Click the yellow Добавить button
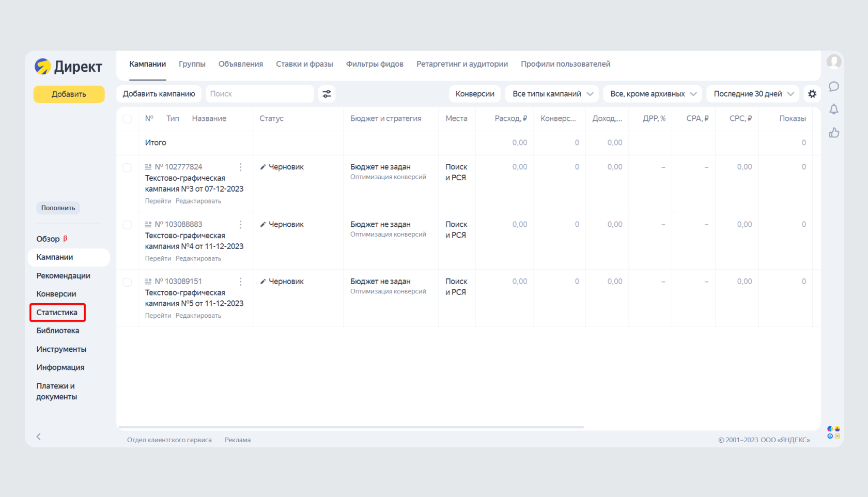The width and height of the screenshot is (868, 497). click(x=69, y=94)
